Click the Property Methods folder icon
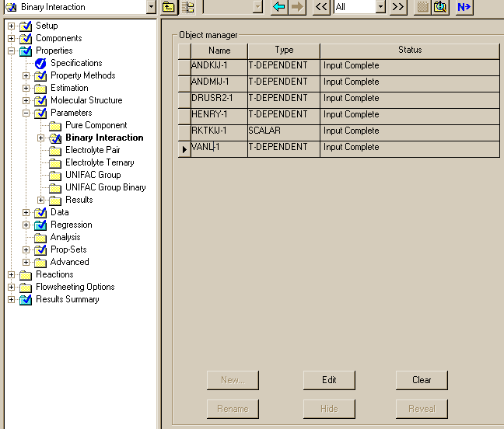 tap(40, 76)
